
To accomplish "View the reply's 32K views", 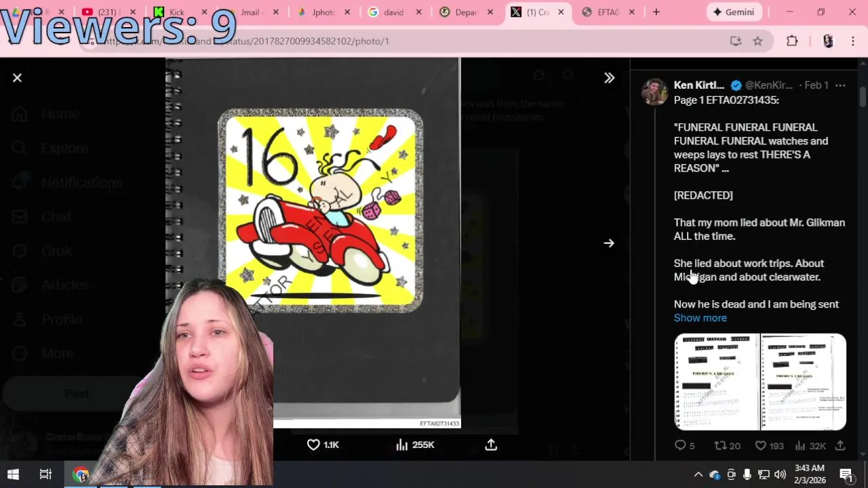I will [811, 445].
